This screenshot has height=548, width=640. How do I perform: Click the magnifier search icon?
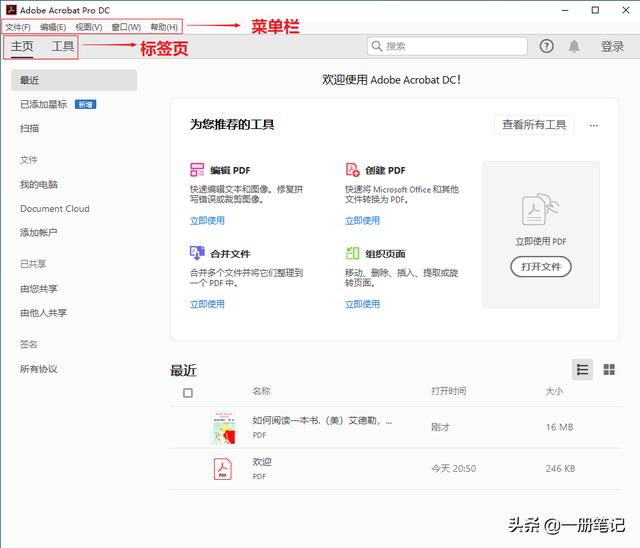coord(377,46)
